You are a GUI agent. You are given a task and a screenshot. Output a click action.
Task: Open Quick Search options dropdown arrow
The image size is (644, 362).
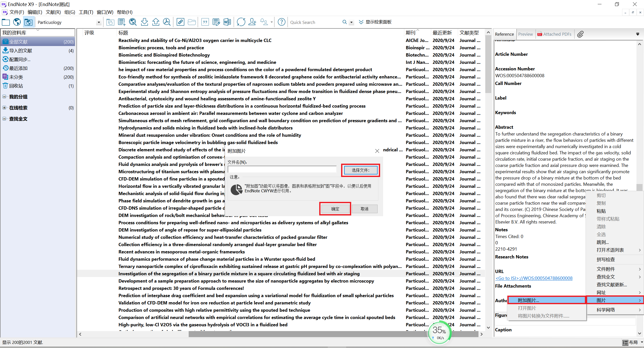tap(351, 22)
